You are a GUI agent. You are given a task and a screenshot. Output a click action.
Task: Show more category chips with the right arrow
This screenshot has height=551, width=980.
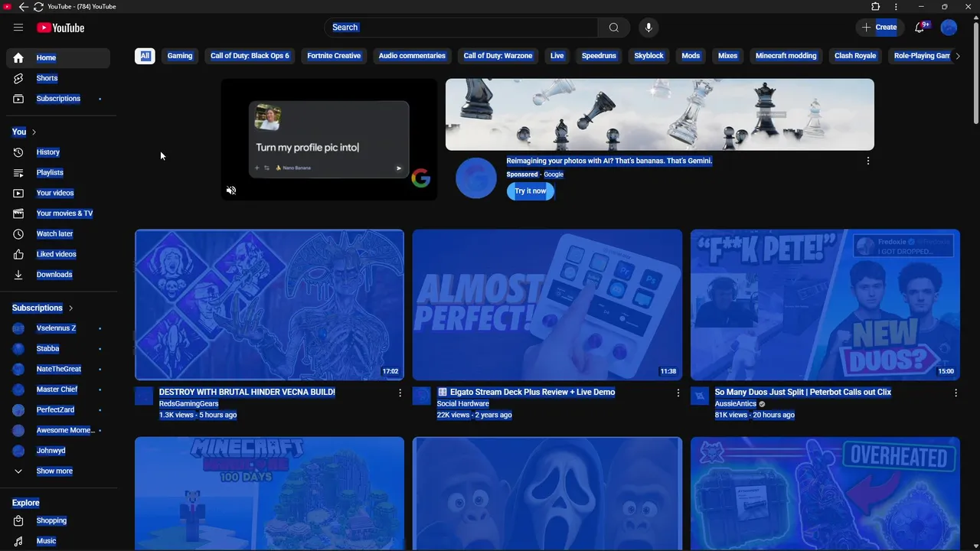(958, 56)
